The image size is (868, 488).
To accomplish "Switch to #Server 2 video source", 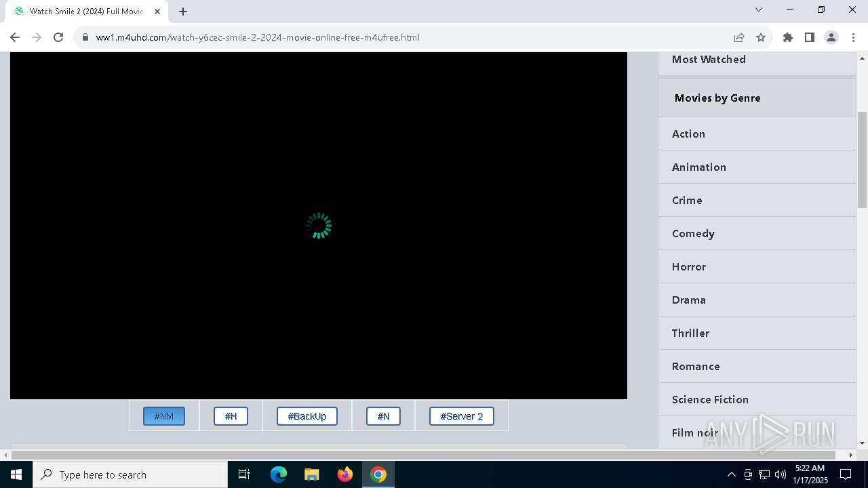I will [462, 416].
